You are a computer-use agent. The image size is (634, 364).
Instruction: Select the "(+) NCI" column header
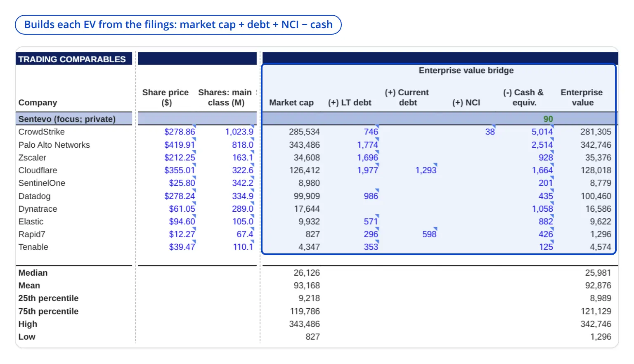click(x=466, y=102)
